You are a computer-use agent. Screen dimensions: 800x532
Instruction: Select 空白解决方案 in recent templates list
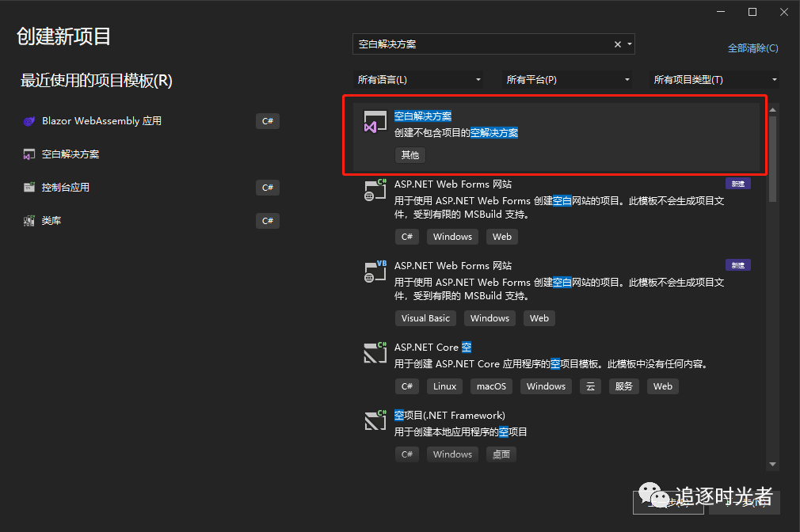(x=70, y=154)
